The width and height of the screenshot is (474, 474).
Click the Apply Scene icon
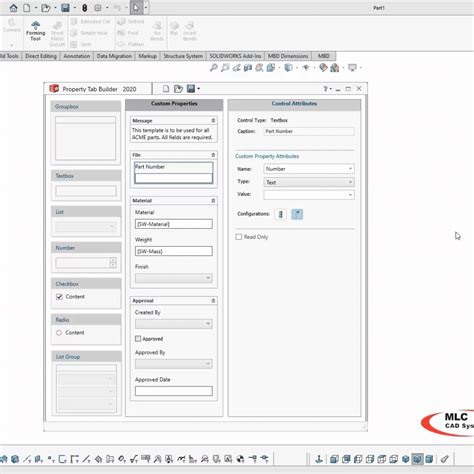coord(335,68)
